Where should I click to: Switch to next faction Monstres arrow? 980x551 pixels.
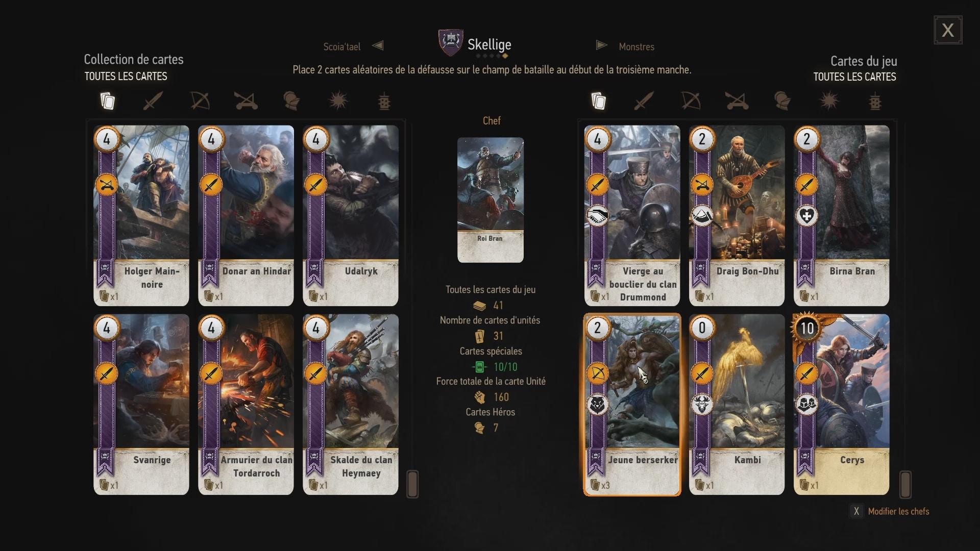601,45
